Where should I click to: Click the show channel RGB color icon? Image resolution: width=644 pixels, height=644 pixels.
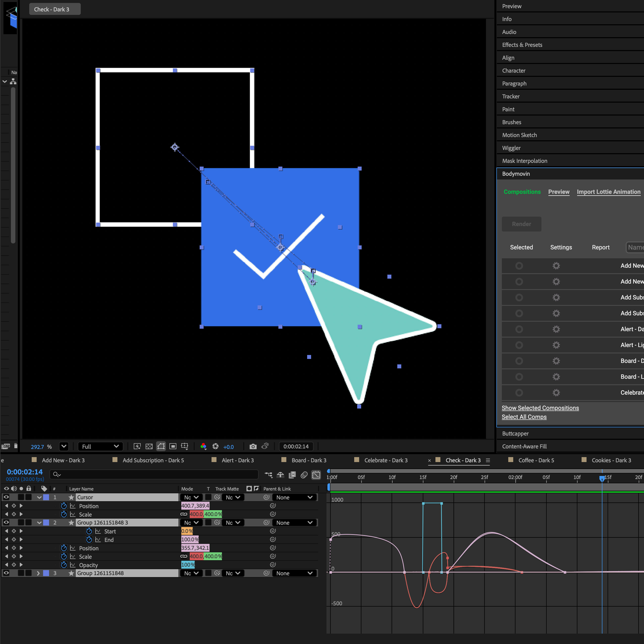click(203, 446)
